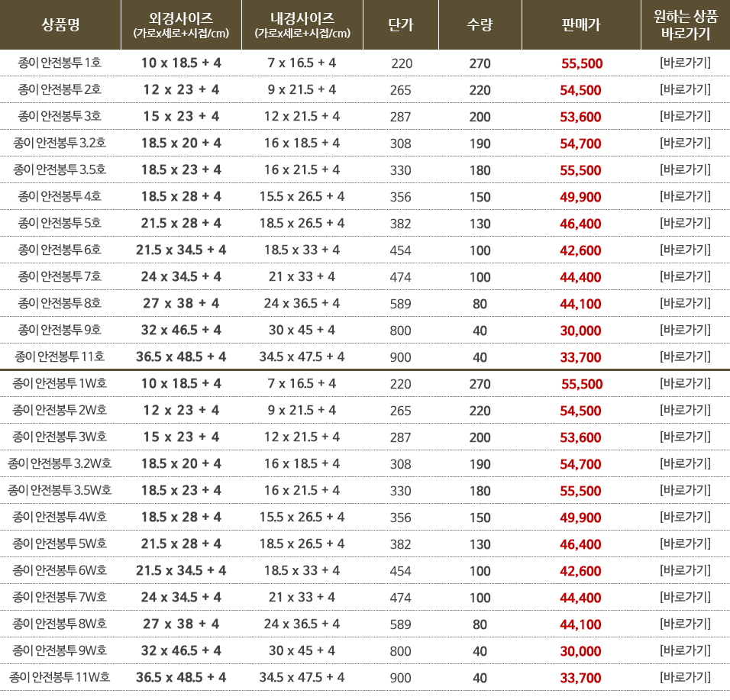Click price 44,400 in 종이 안전봉투 7호 row

point(580,277)
